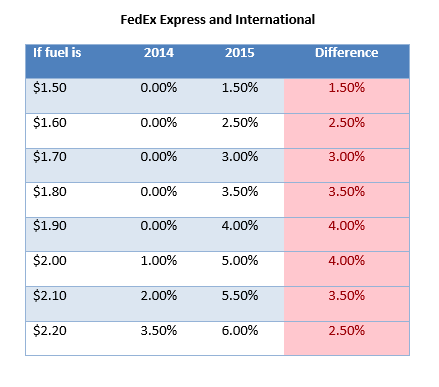The image size is (439, 387).
Task: Click the 2.00% value in 2014 column
Action: click(159, 296)
